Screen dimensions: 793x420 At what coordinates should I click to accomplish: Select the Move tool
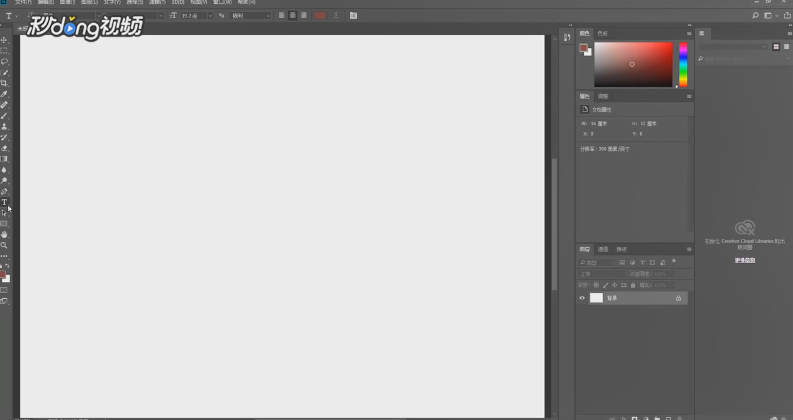[4, 40]
